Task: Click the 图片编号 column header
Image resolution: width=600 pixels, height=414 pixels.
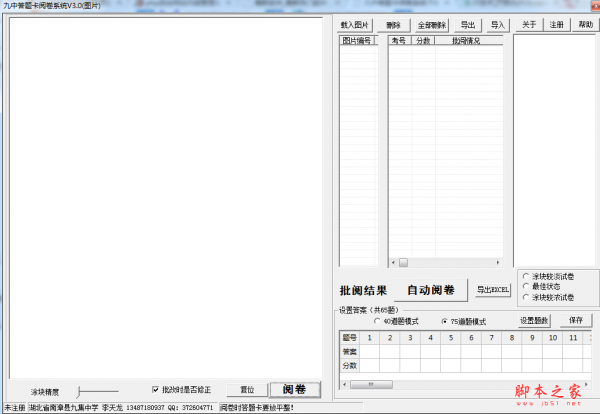Action: pyautogui.click(x=357, y=41)
